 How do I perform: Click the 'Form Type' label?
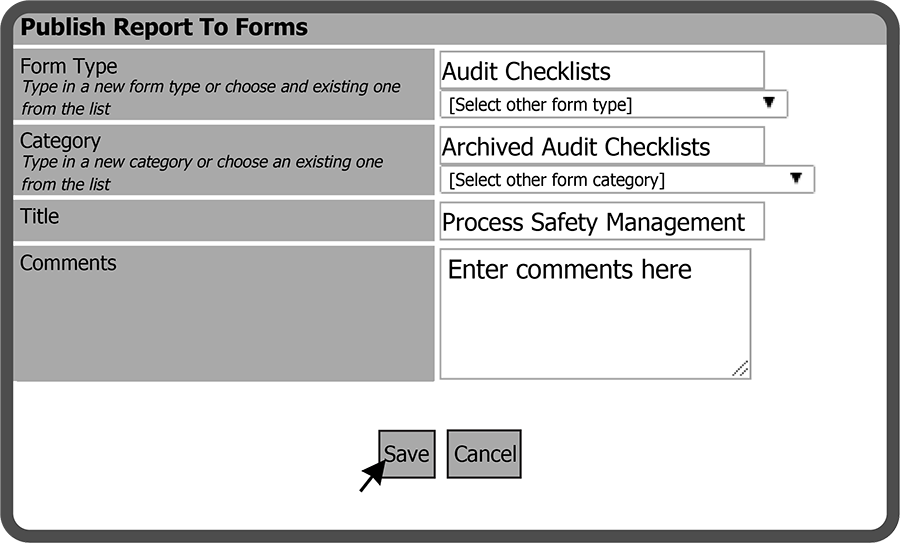tap(68, 66)
